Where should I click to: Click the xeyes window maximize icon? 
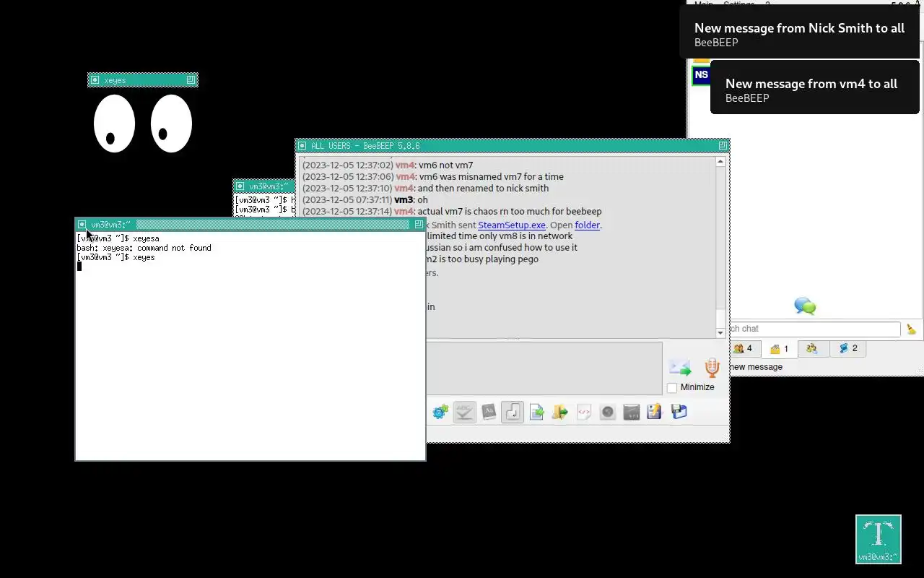tap(191, 80)
